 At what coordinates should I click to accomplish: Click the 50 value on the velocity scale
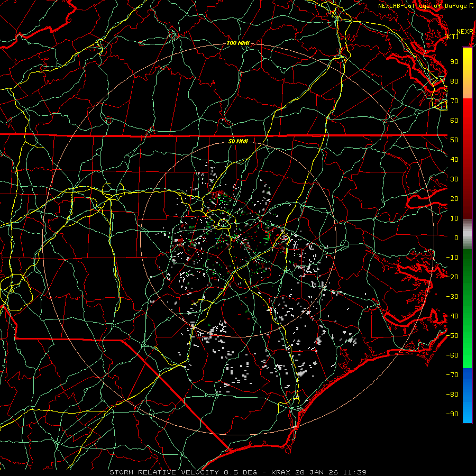pyautogui.click(x=454, y=140)
